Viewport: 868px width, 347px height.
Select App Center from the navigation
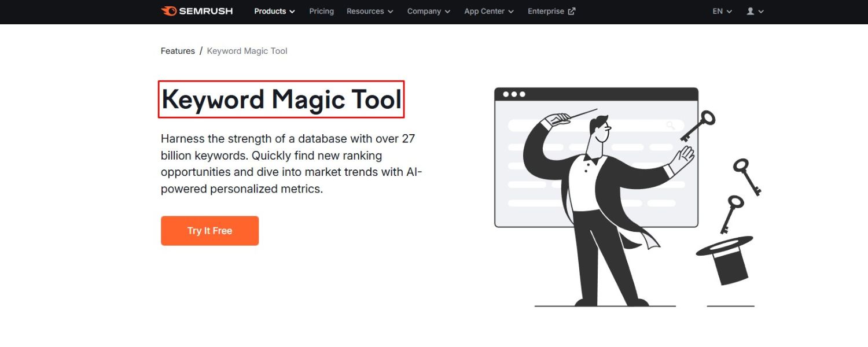point(484,11)
